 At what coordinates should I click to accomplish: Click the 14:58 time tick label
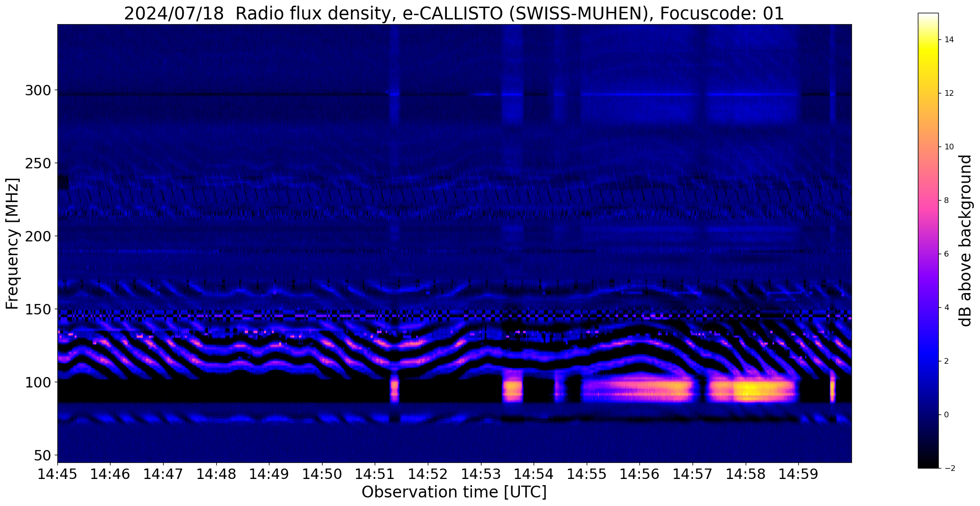pos(746,474)
